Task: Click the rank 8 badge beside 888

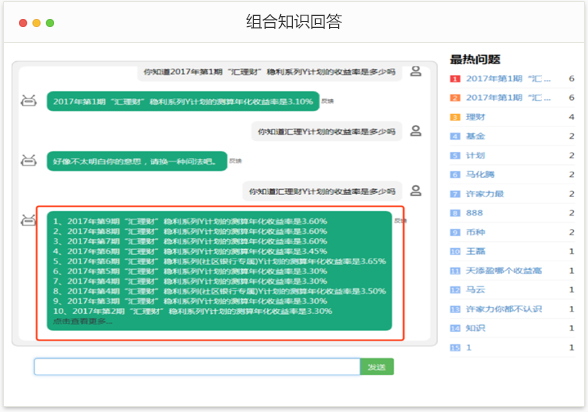Action: click(455, 213)
